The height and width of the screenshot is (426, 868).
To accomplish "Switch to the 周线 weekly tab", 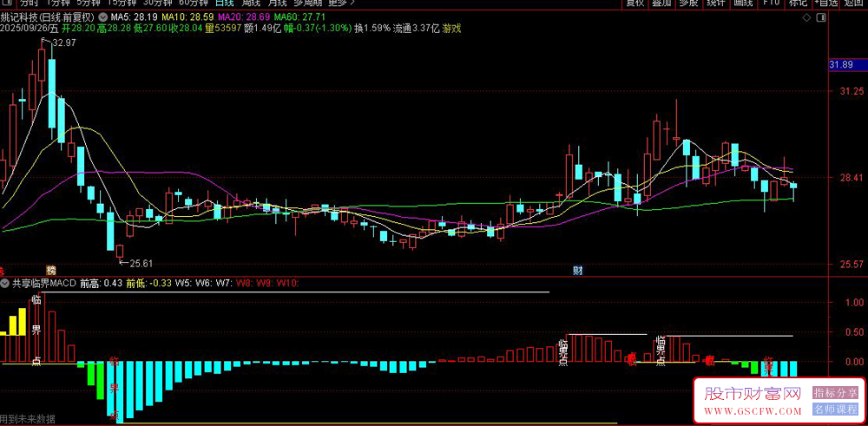I will point(251,3).
